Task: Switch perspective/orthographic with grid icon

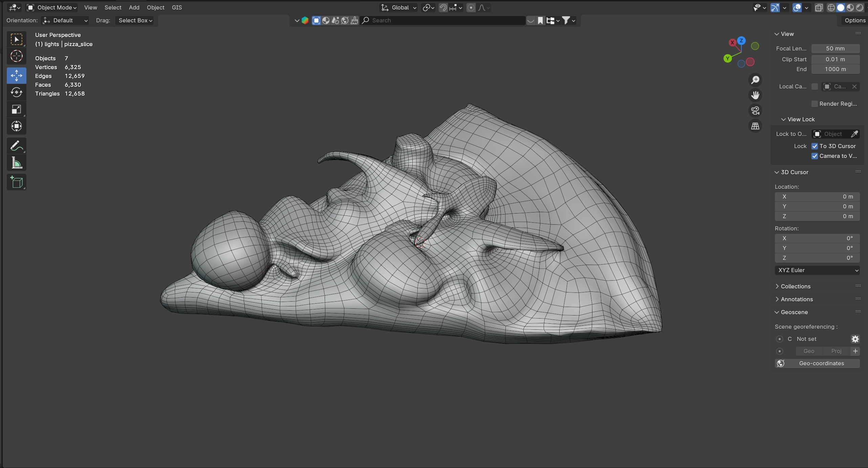Action: (755, 126)
